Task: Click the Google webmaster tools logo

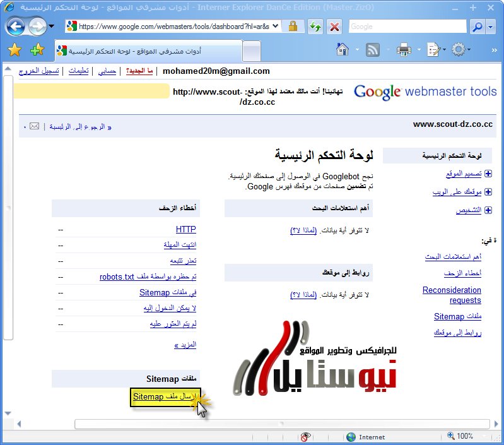Action: pos(425,92)
